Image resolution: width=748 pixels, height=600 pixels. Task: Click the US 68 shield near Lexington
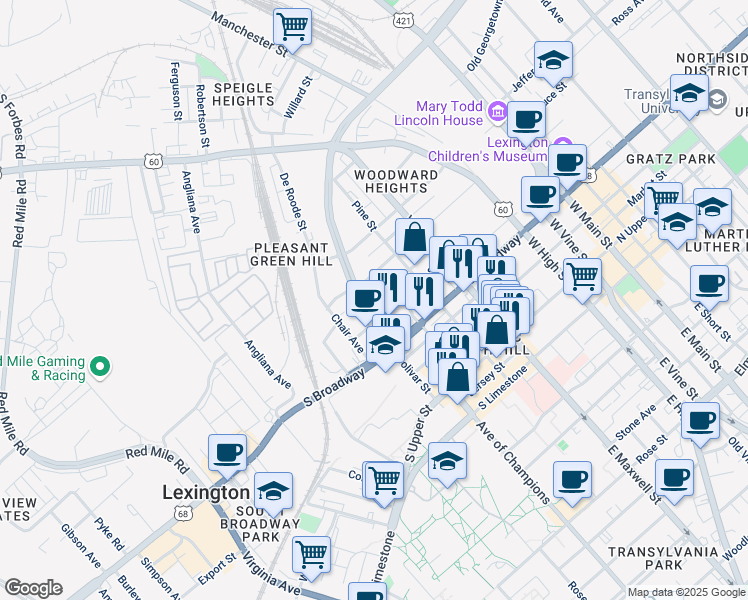[x=184, y=514]
